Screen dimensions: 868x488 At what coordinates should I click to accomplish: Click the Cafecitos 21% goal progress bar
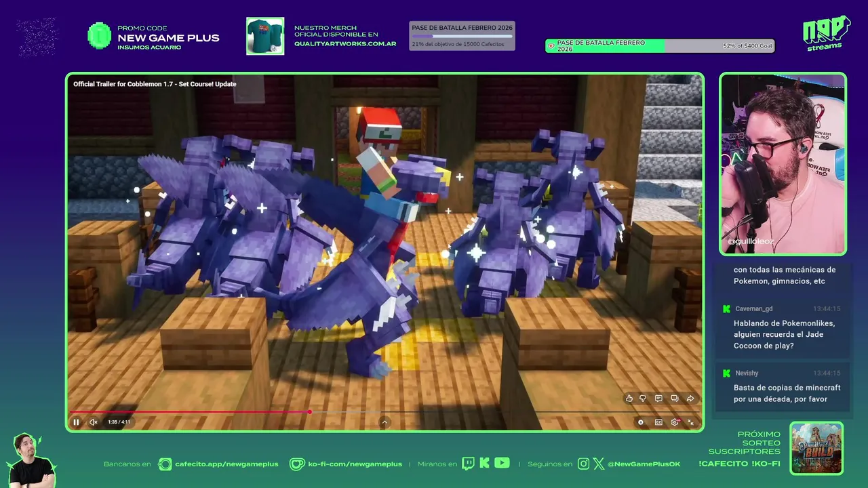point(462,36)
